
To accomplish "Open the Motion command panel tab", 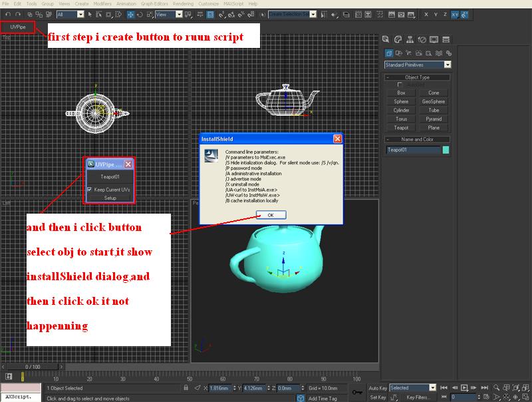I will point(422,39).
